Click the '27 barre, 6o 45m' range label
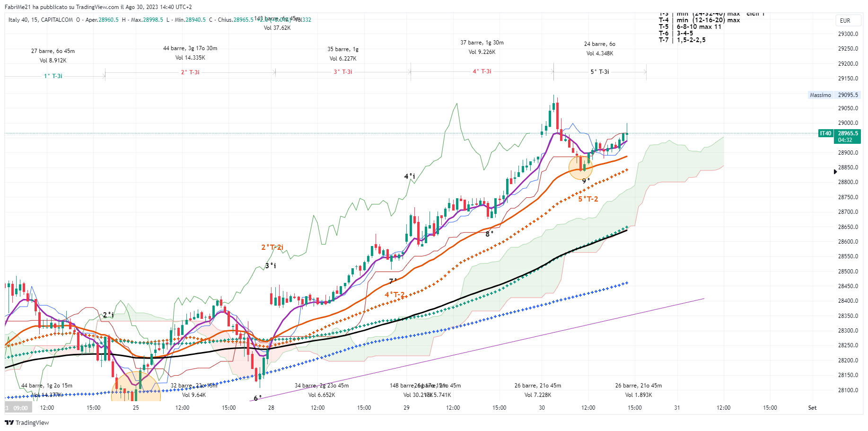Image resolution: width=868 pixels, height=431 pixels. (x=53, y=51)
